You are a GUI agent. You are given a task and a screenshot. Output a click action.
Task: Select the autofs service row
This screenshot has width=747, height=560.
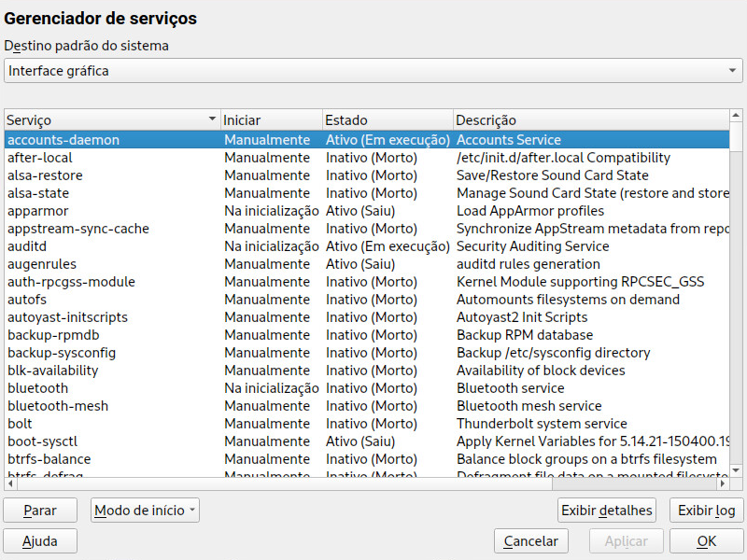coord(367,300)
